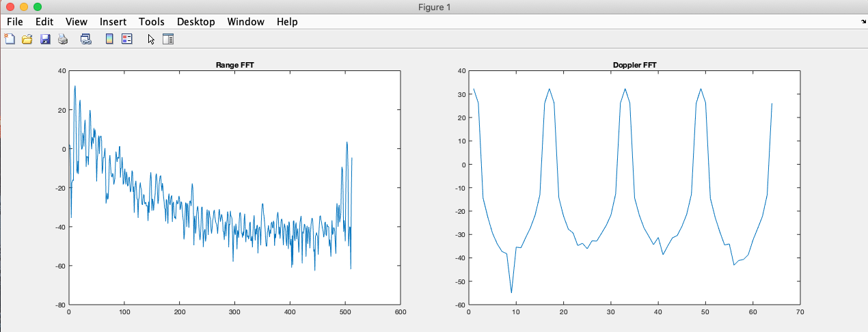This screenshot has width=868, height=332.
Task: Activate the Edit Plot arrow tool
Action: [151, 39]
